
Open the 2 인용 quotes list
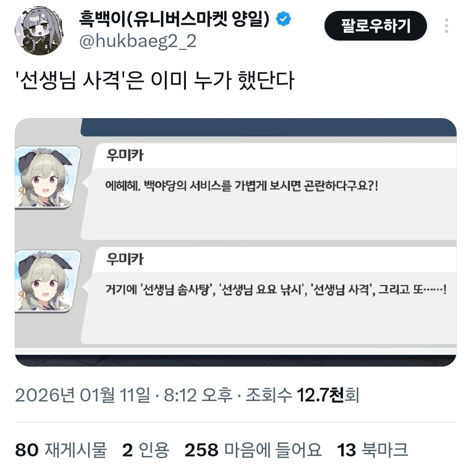tap(146, 450)
